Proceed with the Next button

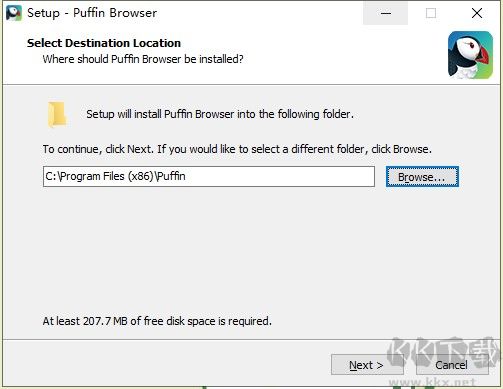click(367, 365)
